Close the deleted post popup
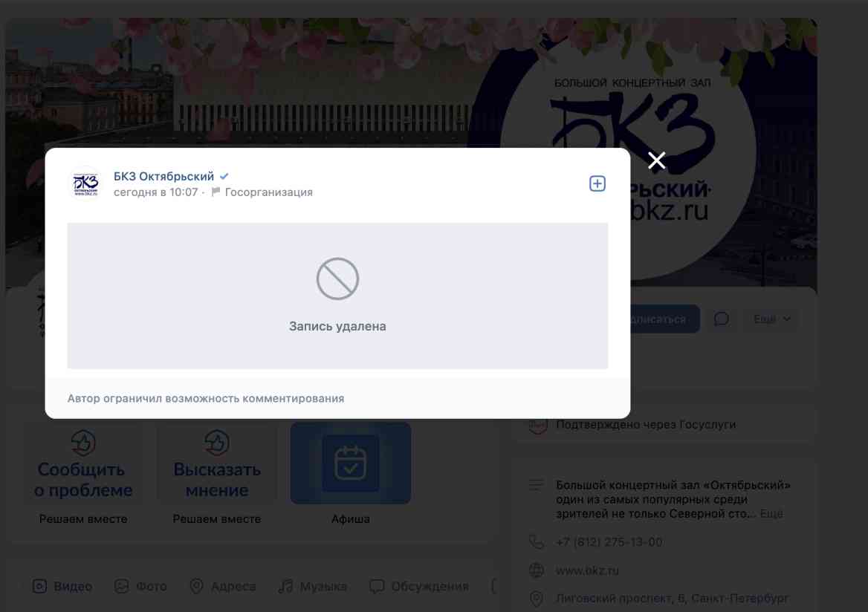This screenshot has width=868, height=612. [656, 160]
